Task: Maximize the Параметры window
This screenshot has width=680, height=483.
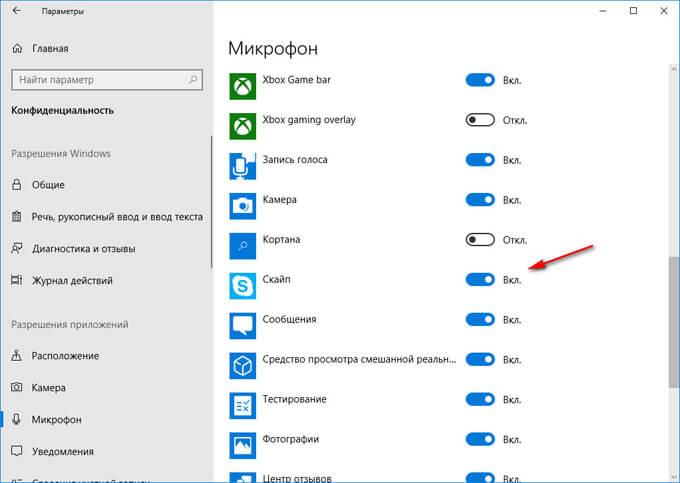Action: click(634, 11)
